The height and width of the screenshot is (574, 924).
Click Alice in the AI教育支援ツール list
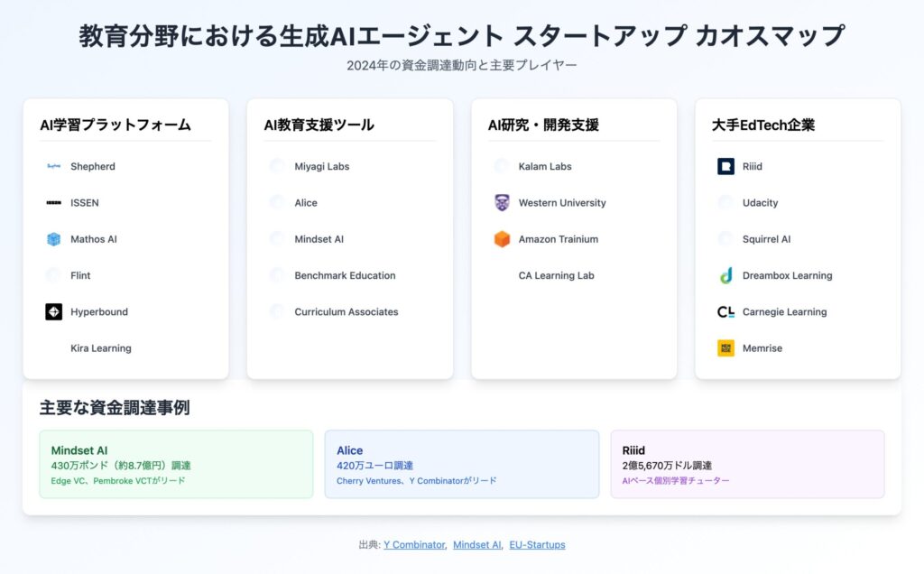tap(306, 203)
